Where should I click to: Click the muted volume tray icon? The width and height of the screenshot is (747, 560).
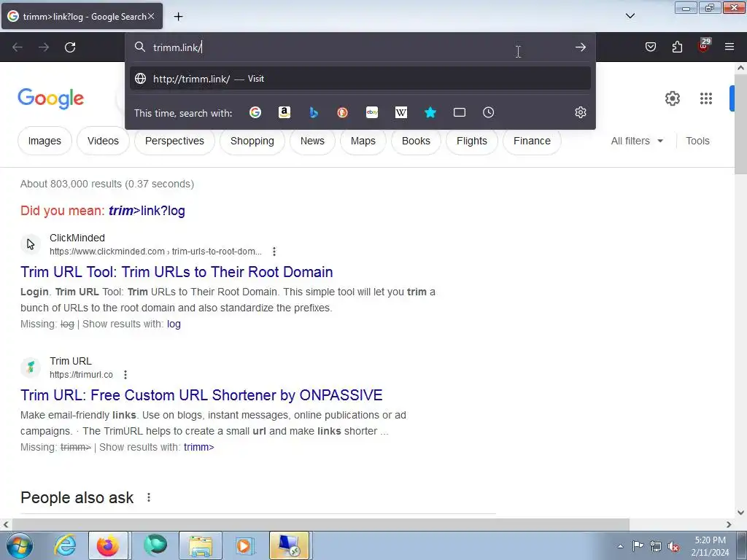[x=673, y=546]
